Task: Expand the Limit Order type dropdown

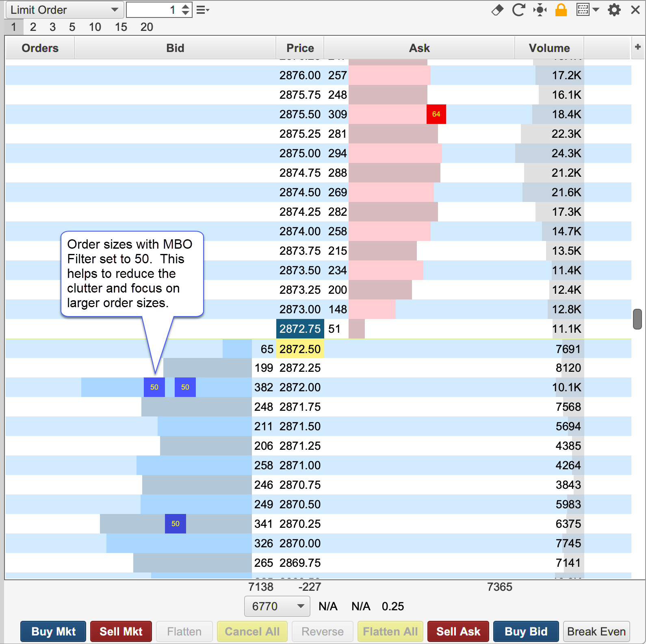Action: tap(64, 10)
